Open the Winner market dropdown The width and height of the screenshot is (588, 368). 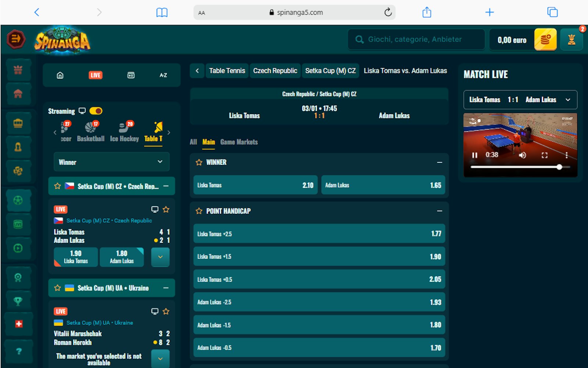point(111,162)
